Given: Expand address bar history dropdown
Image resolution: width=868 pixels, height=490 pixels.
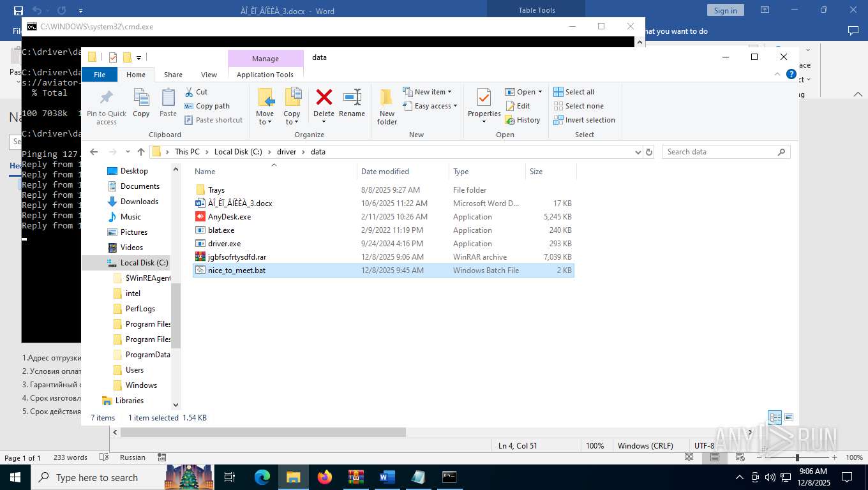Looking at the screenshot, I should coord(638,152).
